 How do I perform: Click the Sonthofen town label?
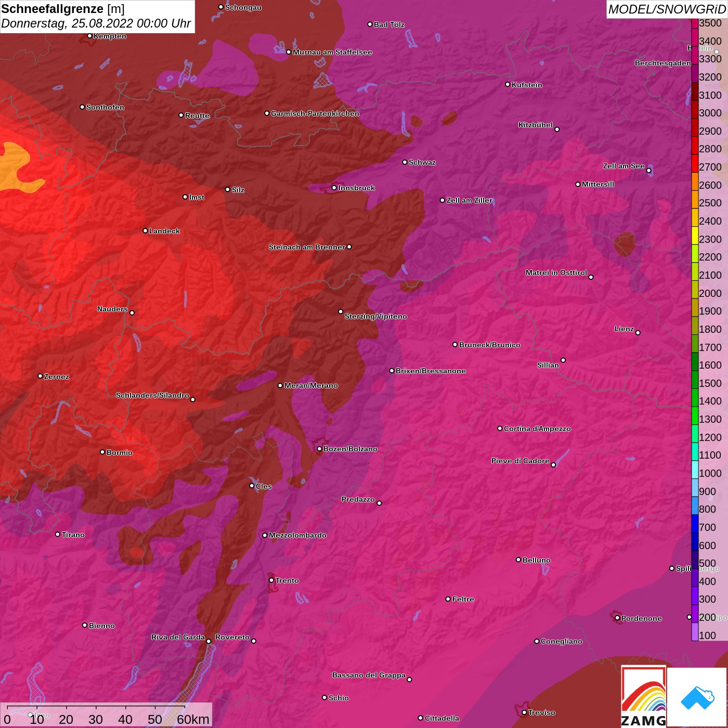point(105,107)
